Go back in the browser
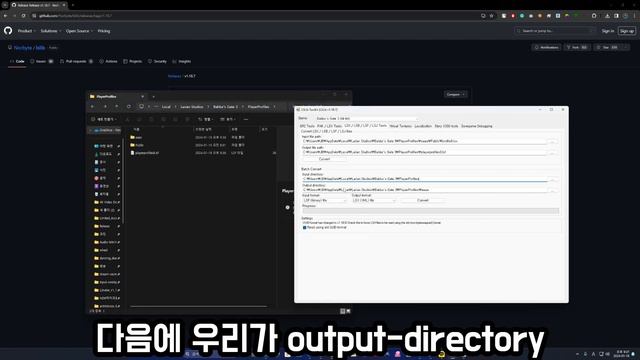This screenshot has height=360, width=640. (x=5, y=16)
